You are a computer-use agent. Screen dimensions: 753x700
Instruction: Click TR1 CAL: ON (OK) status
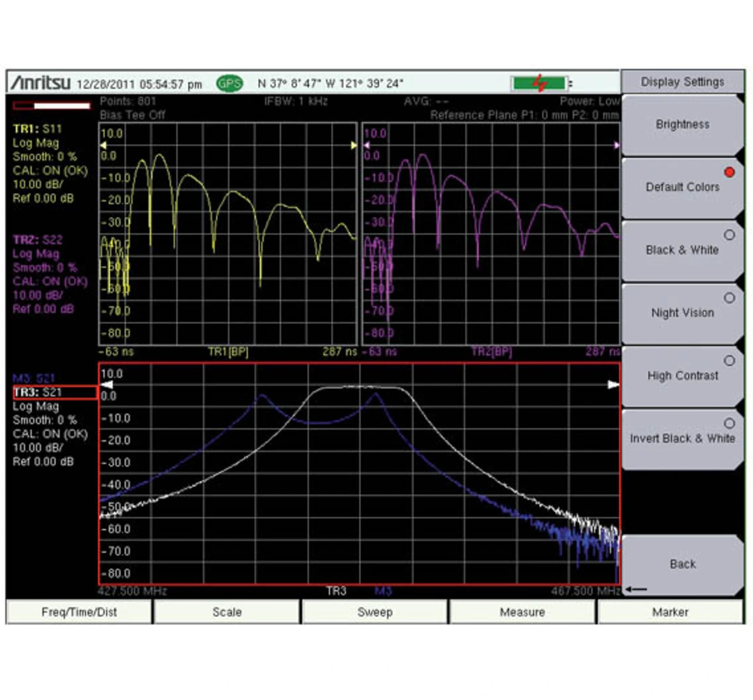click(x=50, y=171)
